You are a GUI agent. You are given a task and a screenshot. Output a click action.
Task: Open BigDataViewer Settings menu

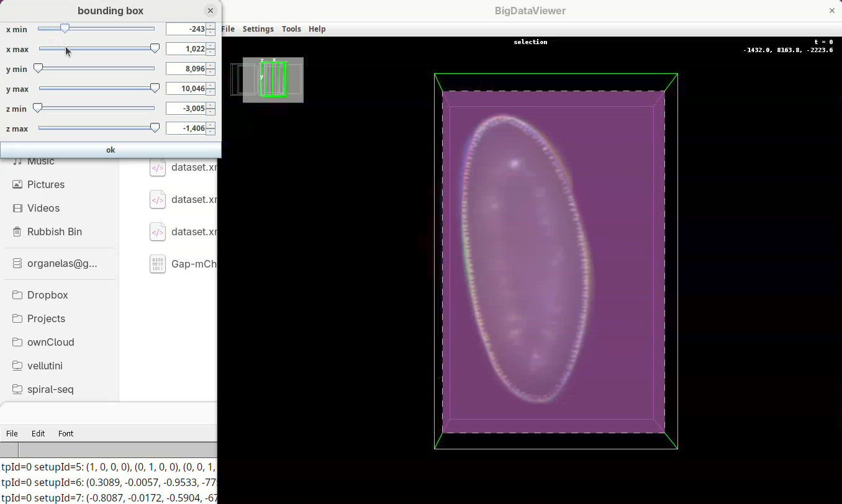pyautogui.click(x=258, y=29)
